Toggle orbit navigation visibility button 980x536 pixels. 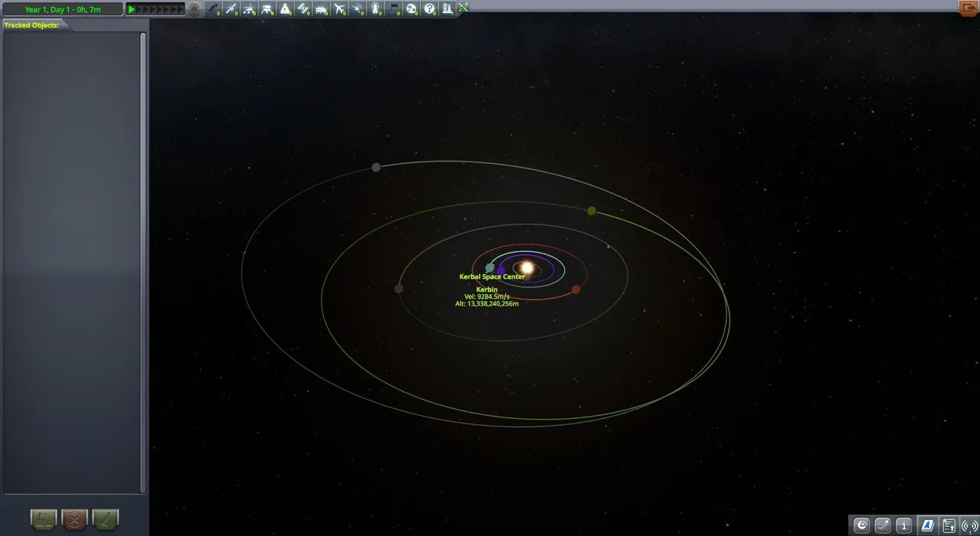click(x=883, y=525)
